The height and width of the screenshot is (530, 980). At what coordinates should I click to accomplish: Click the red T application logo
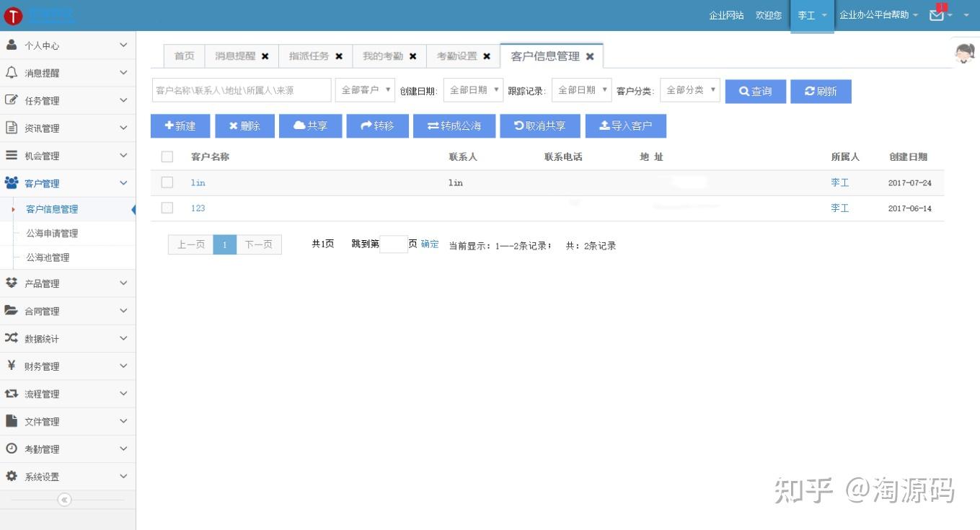click(13, 16)
